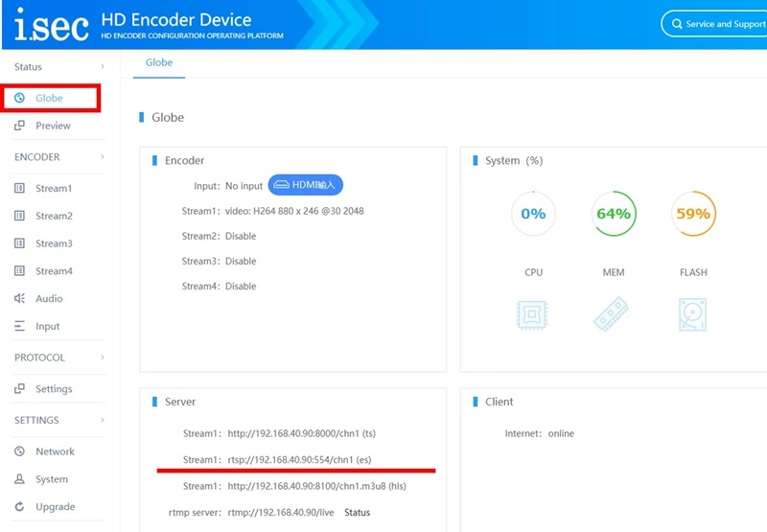This screenshot has width=767, height=532.
Task: Expand the SETTINGS section chevron
Action: pos(103,420)
